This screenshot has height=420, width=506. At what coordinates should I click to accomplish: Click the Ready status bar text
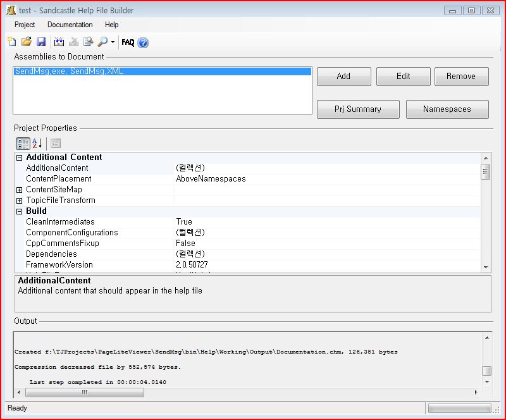18,408
